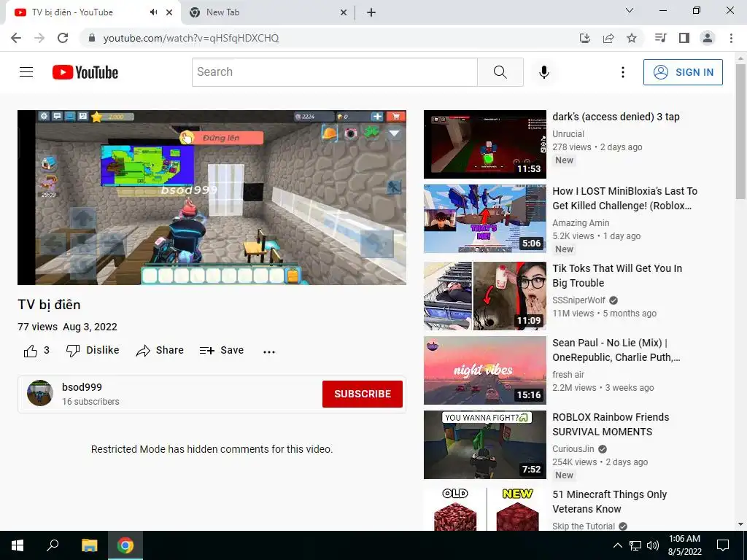Switch to the New Tab tab
The height and width of the screenshot is (560, 747).
[x=268, y=13]
